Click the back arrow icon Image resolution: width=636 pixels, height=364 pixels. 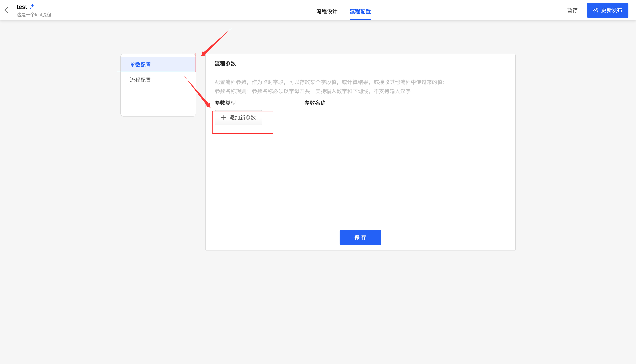[6, 10]
